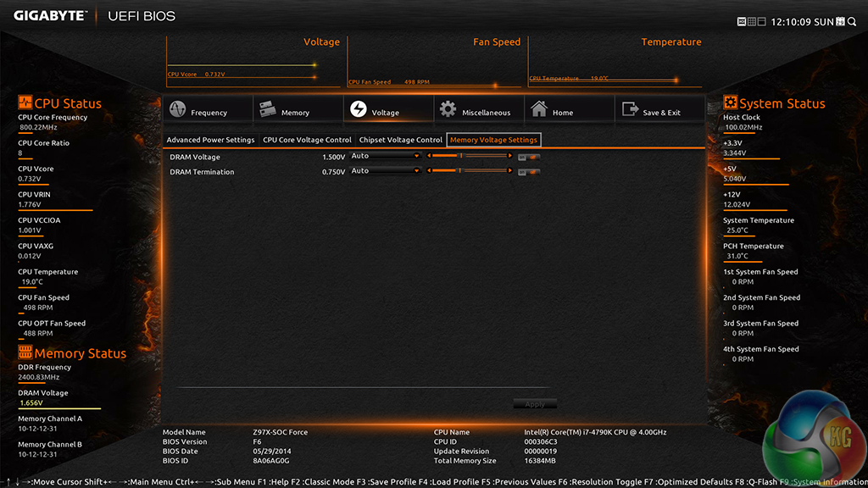Click the CPU Fan Speed value in CPU Status
Screen dimensions: 868x488
tap(37, 308)
